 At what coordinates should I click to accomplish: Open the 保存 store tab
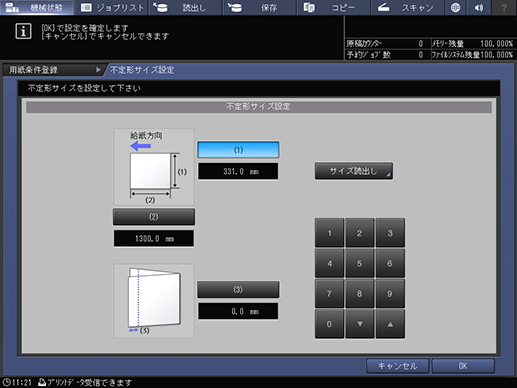pyautogui.click(x=260, y=7)
